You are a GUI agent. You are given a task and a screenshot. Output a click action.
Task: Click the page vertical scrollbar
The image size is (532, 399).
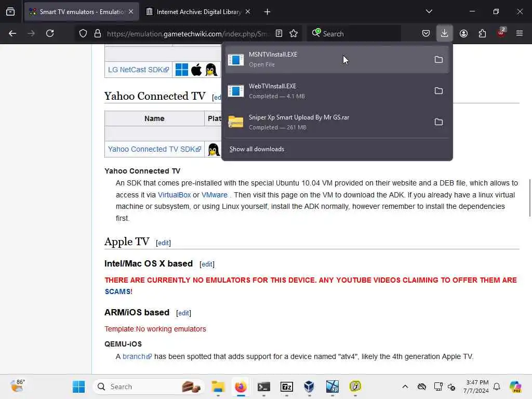[x=529, y=198]
